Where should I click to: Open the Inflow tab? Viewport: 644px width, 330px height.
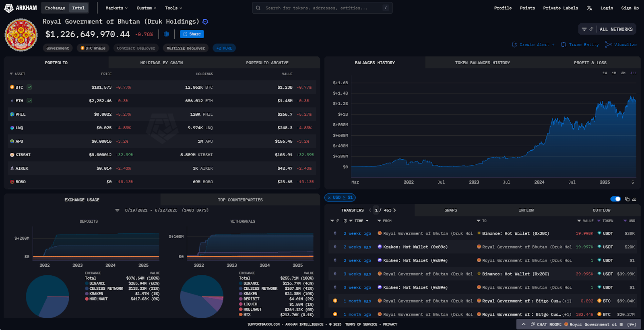pos(526,210)
